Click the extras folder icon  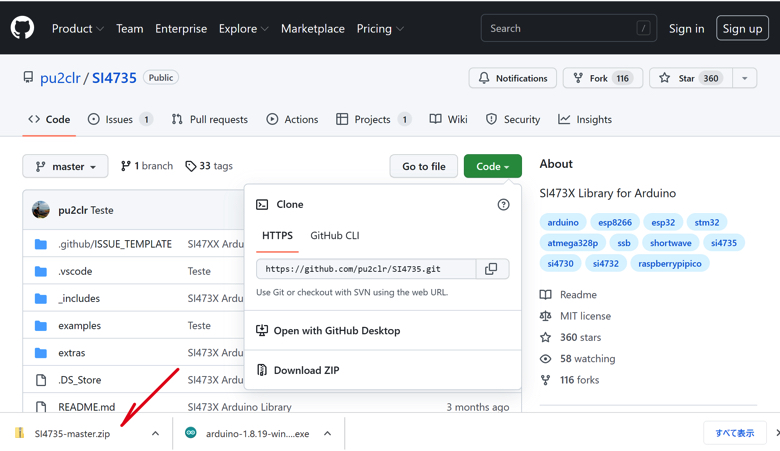41,353
